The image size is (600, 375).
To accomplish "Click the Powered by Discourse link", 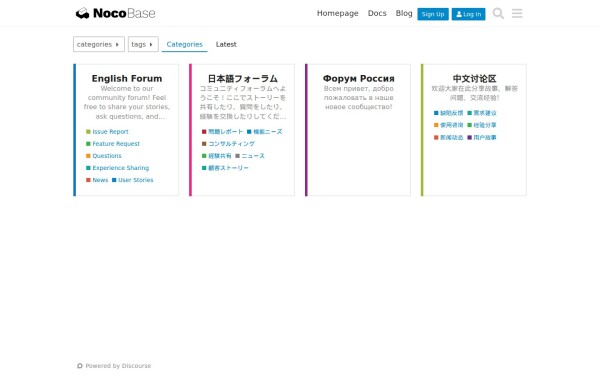I will (x=114, y=366).
